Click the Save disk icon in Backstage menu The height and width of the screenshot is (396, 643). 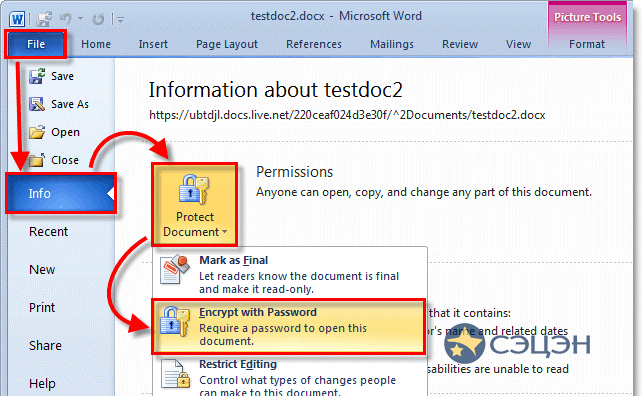click(37, 76)
